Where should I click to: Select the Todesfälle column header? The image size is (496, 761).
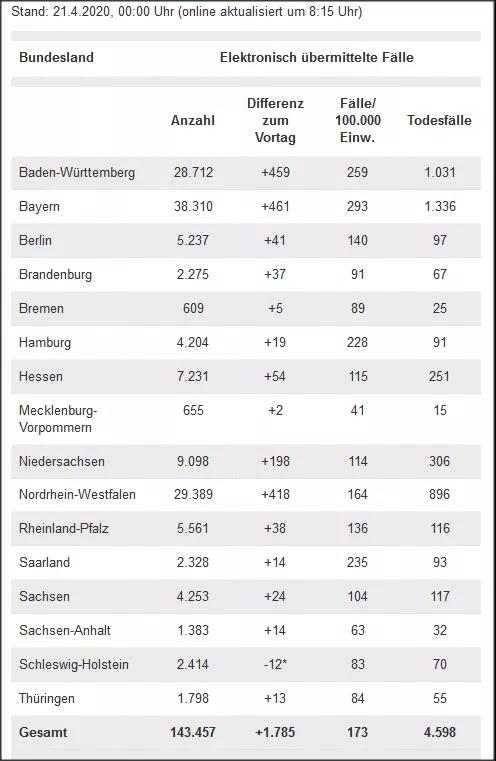coord(439,120)
